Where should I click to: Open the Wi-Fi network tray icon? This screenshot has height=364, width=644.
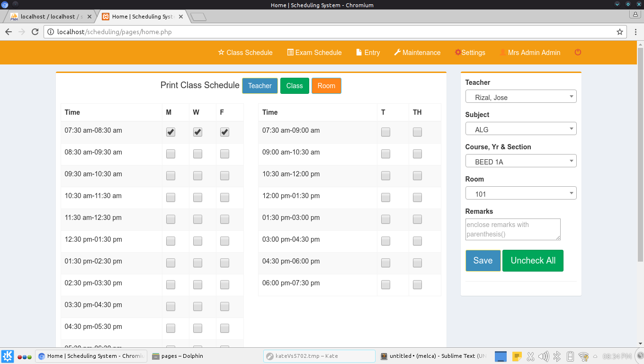click(584, 356)
